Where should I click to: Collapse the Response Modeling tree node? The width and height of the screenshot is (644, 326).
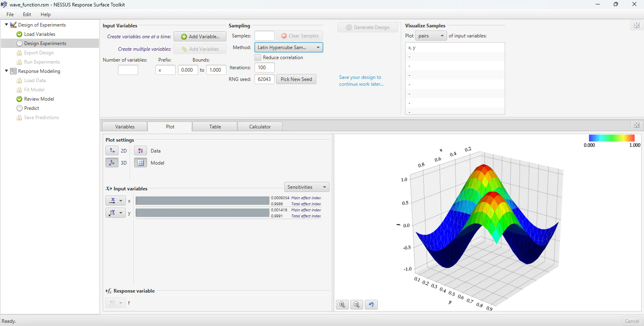(x=6, y=71)
